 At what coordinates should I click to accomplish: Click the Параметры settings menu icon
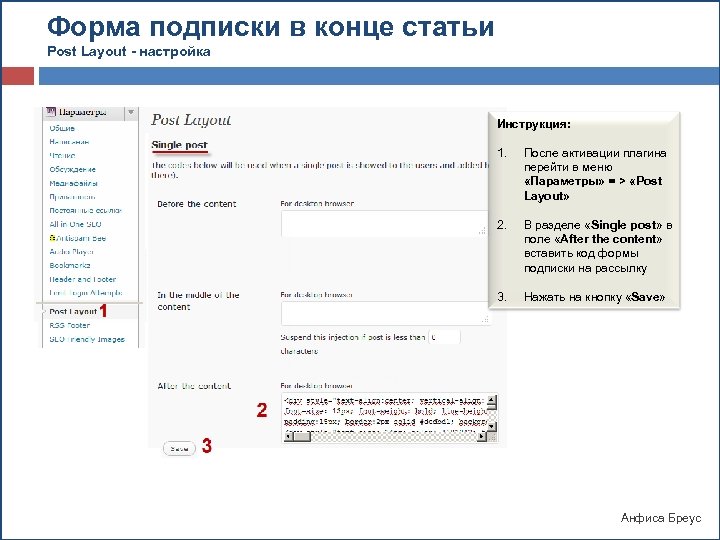[51, 112]
